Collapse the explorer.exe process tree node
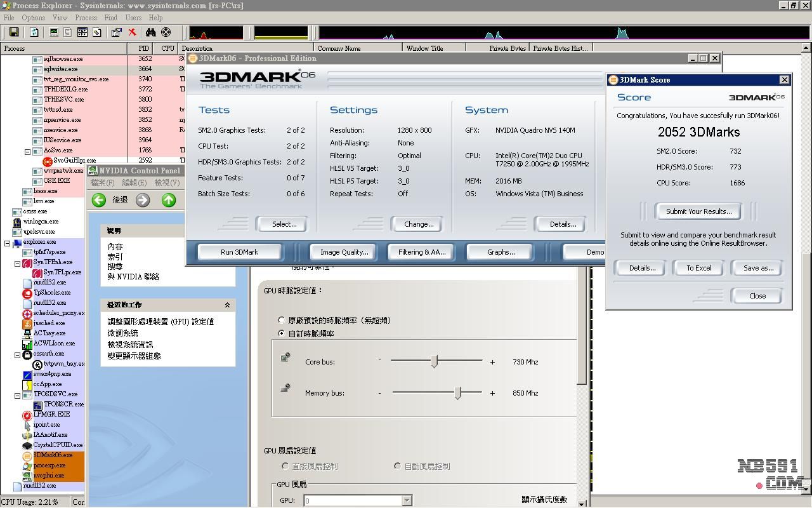812x508 pixels. (x=8, y=243)
